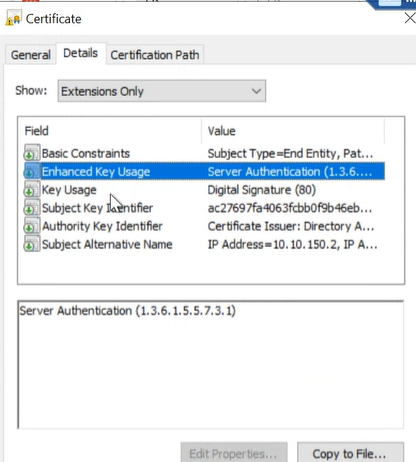
Task: Click the Authority Key Identifier row icon
Action: (32, 226)
